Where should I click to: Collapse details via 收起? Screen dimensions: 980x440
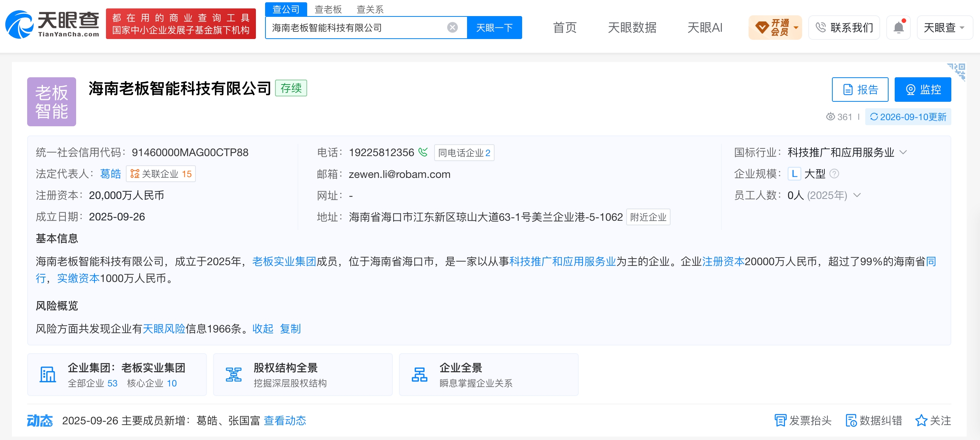263,329
